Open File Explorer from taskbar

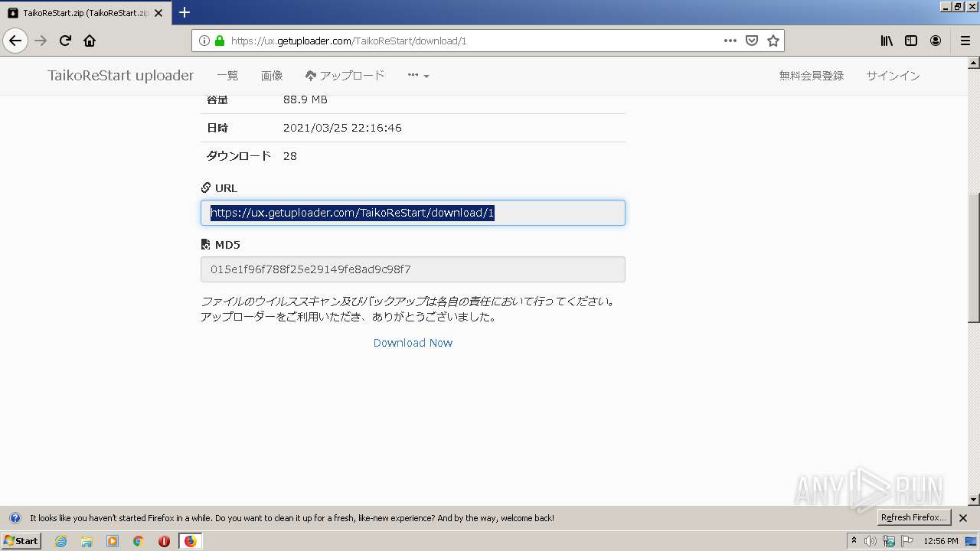click(x=87, y=541)
